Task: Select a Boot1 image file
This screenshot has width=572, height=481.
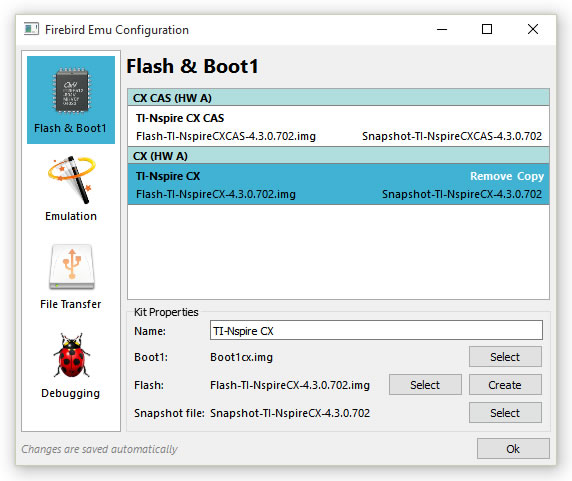Action: (505, 357)
